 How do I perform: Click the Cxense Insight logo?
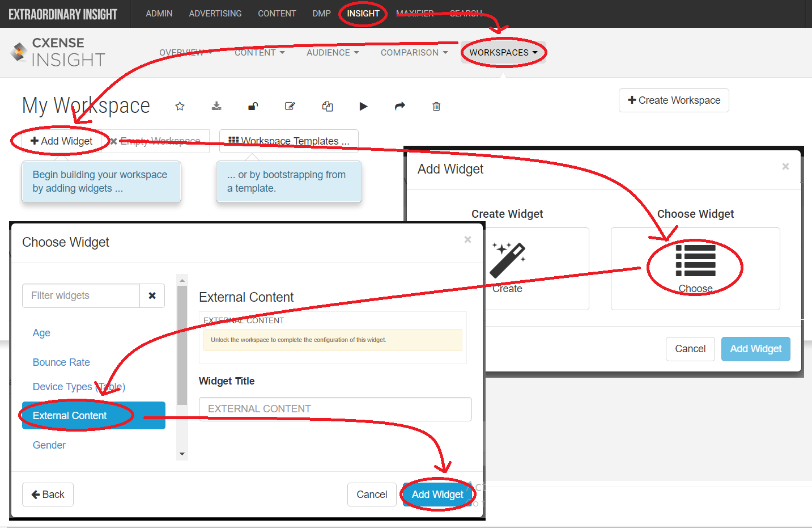pos(58,52)
